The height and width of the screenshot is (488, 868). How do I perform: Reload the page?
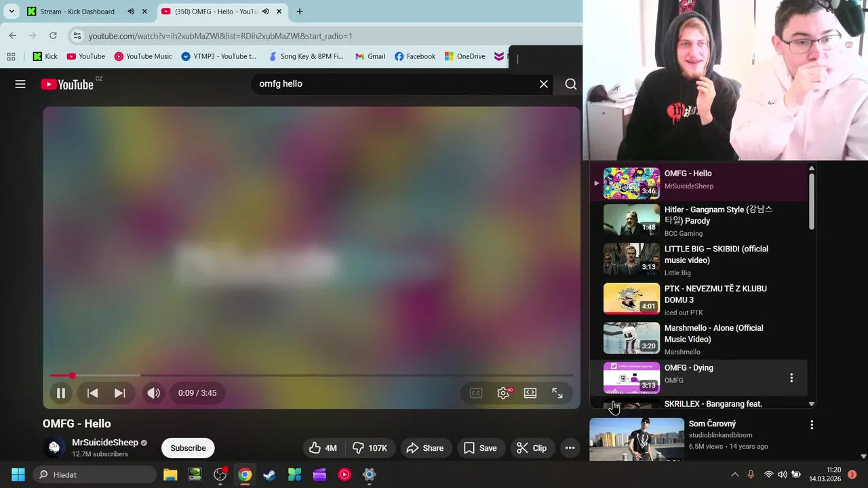[53, 36]
